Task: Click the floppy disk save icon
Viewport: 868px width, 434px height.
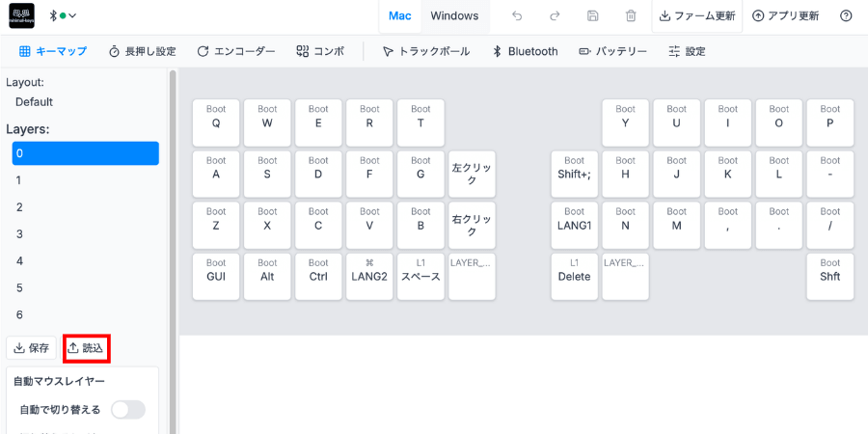Action: [592, 16]
